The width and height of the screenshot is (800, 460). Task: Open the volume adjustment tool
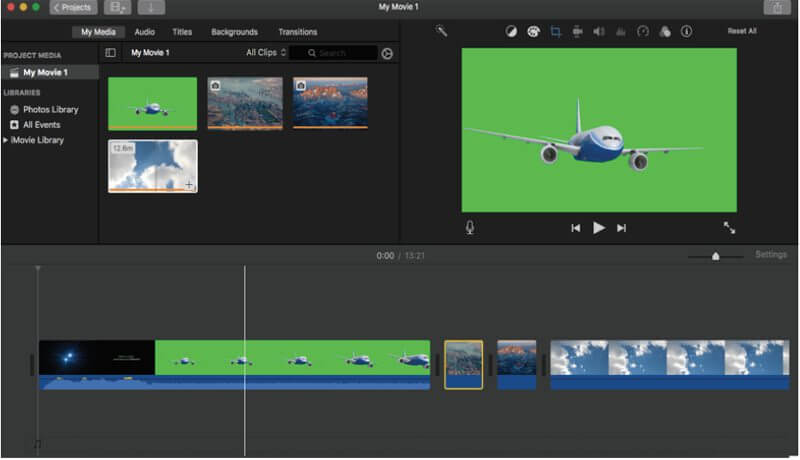coord(598,32)
